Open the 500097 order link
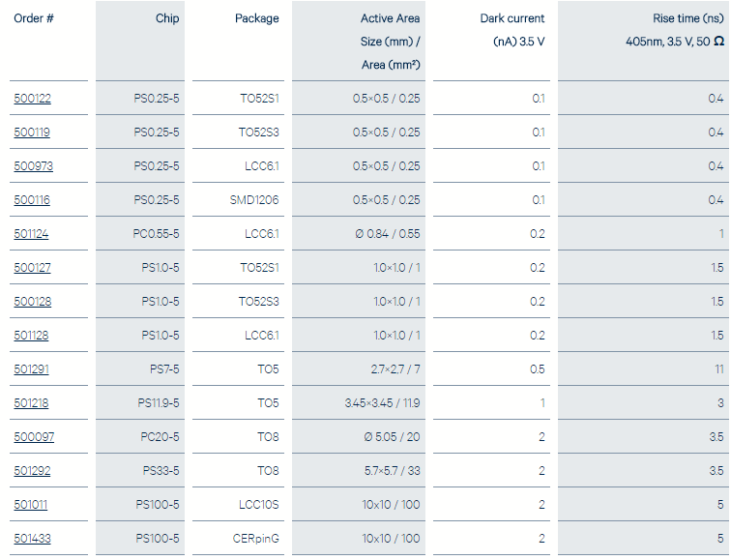 [34, 437]
